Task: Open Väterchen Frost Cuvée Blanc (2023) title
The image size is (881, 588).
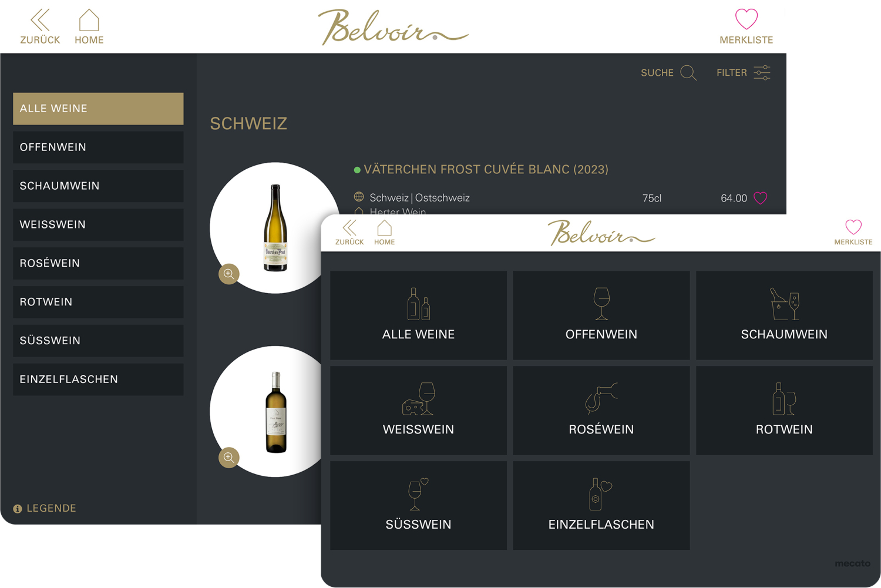Action: [x=486, y=170]
